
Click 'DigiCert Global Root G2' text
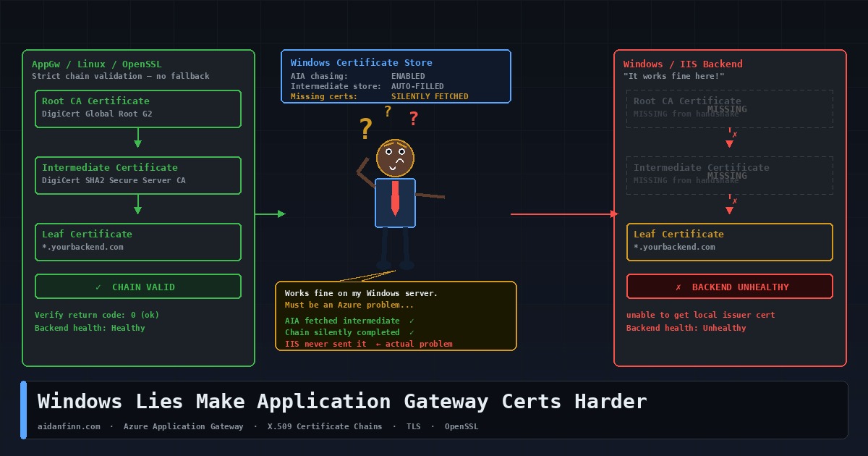pyautogui.click(x=97, y=114)
